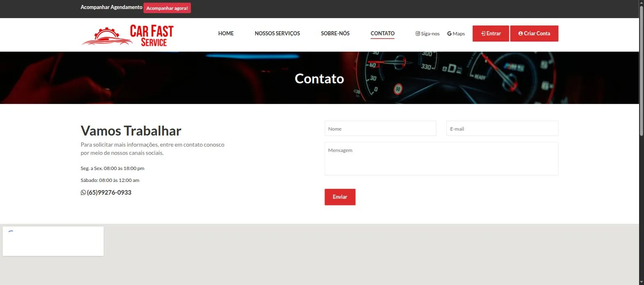Open the HOME menu item

tap(226, 34)
